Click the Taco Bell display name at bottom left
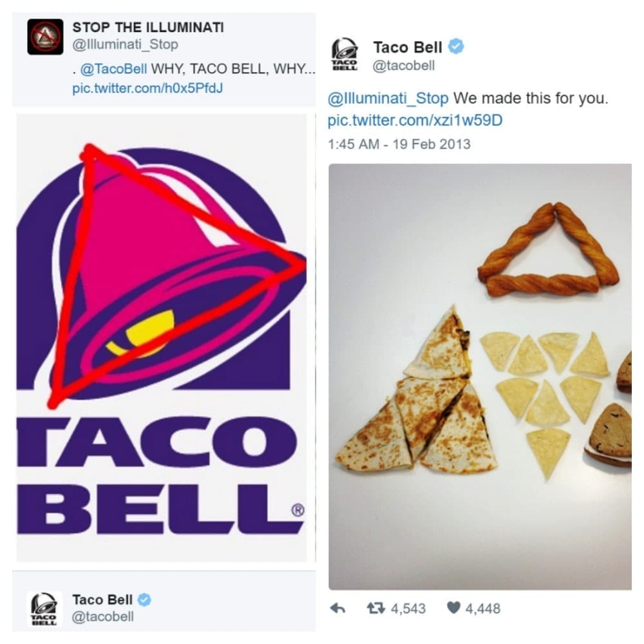This screenshot has height=644, width=644. click(102, 600)
